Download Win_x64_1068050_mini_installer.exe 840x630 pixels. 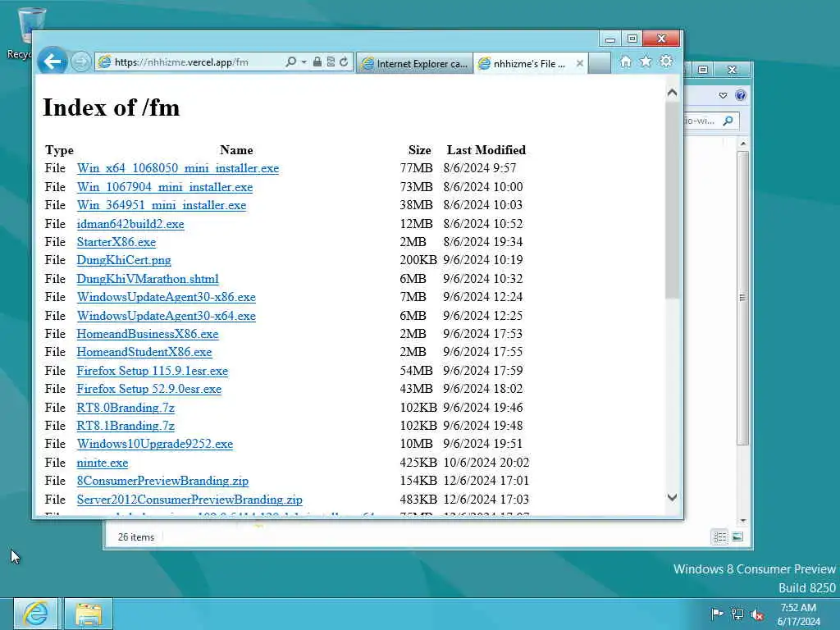[x=178, y=168]
